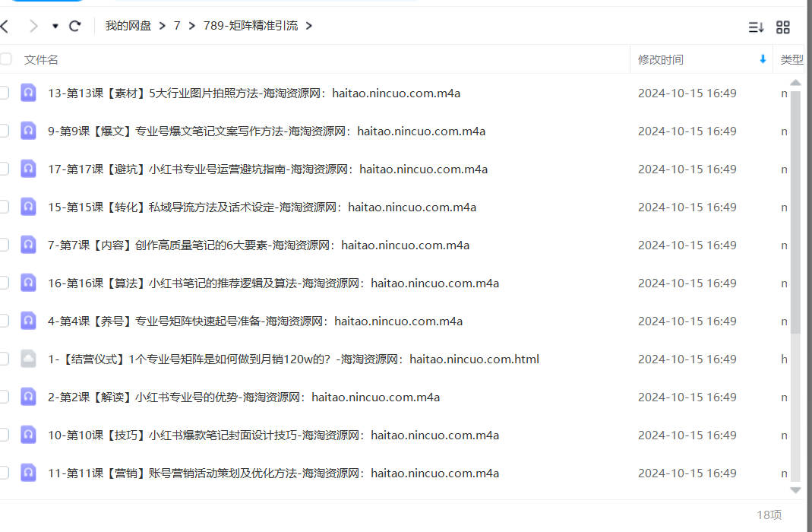Image resolution: width=812 pixels, height=532 pixels.
Task: Select file 10-第10课【技巧】小红书爆款笔记封面设计技巧
Action: (273, 435)
